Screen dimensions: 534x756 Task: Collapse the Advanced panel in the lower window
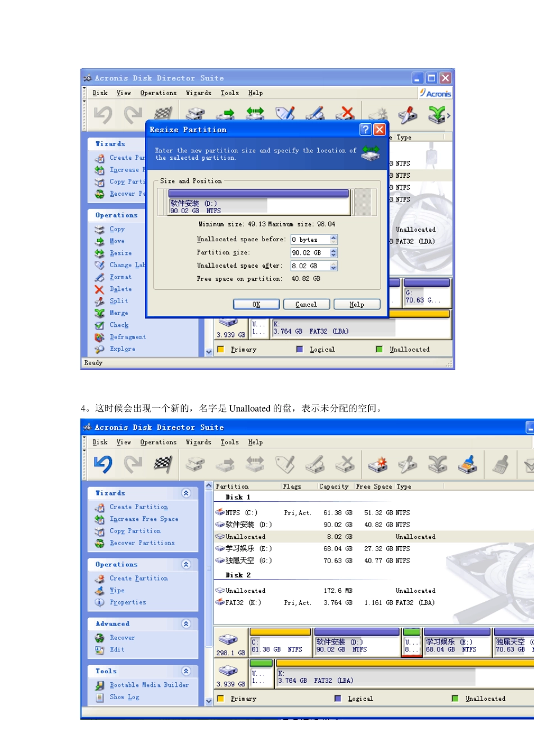[186, 624]
